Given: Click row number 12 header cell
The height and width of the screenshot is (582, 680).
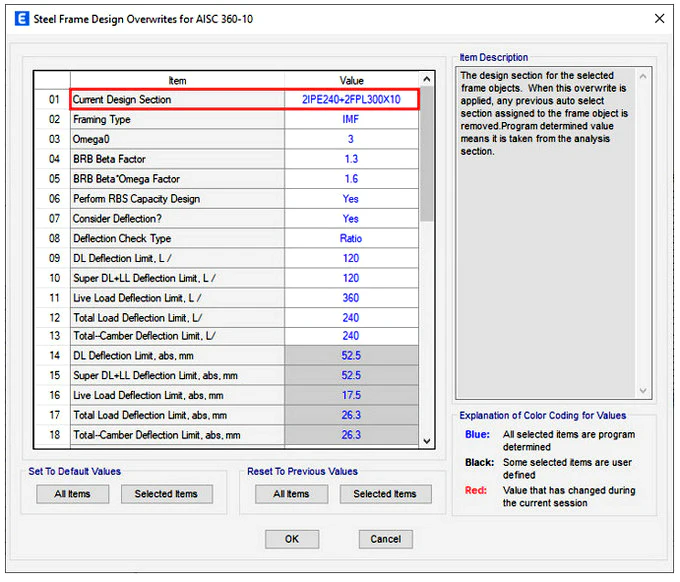Looking at the screenshot, I should [x=53, y=318].
